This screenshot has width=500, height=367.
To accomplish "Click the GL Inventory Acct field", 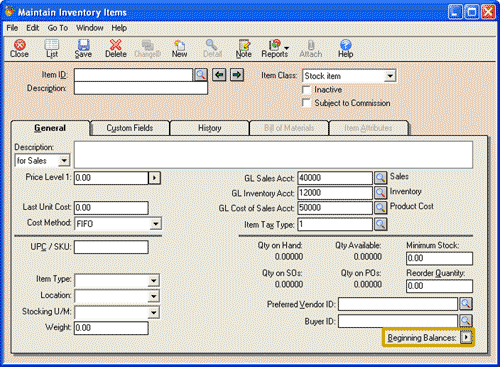I will coord(335,193).
